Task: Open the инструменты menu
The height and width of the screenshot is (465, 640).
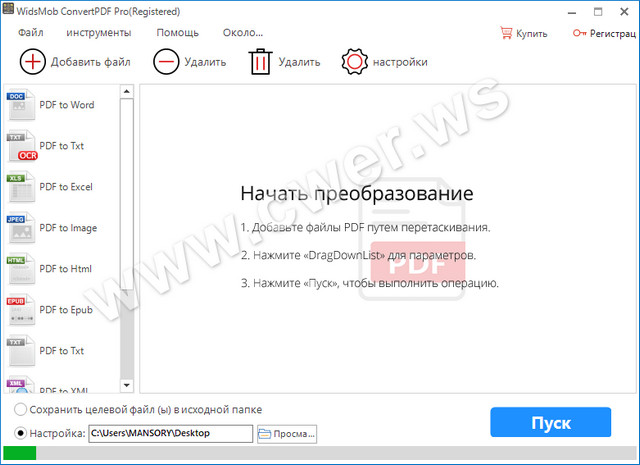Action: click(99, 33)
